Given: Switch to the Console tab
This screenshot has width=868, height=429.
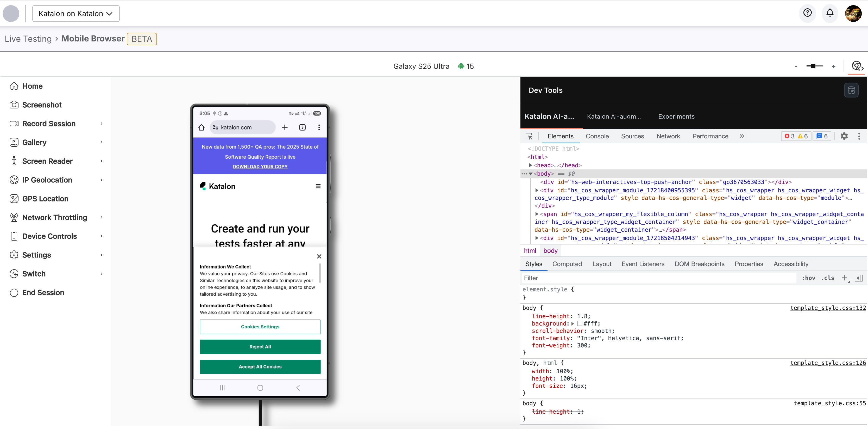Looking at the screenshot, I should coord(597,136).
